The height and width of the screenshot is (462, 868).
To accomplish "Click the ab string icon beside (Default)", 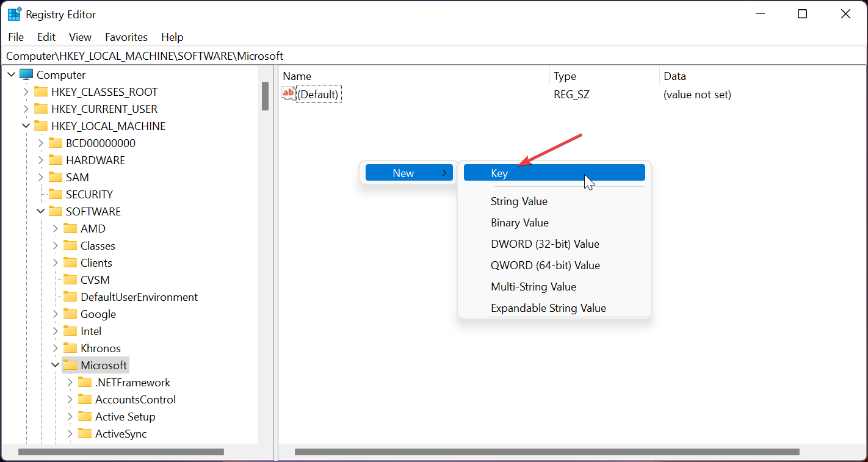I will pyautogui.click(x=287, y=93).
